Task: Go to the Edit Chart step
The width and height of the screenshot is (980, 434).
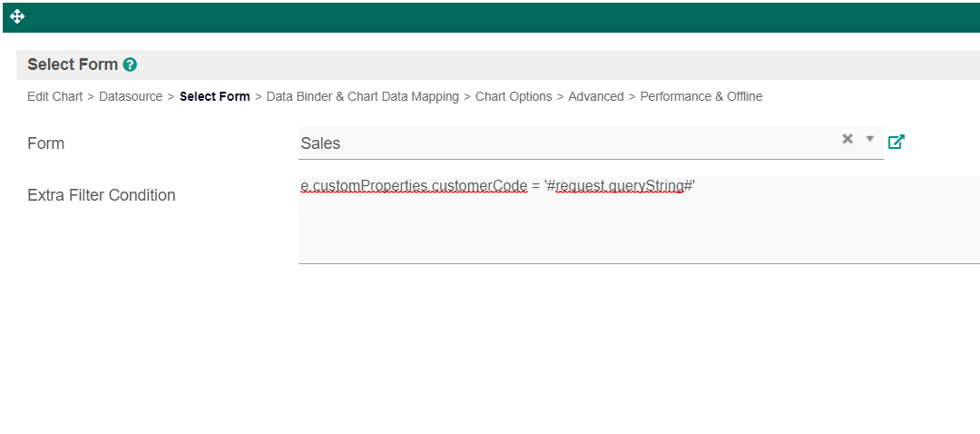Action: [54, 96]
